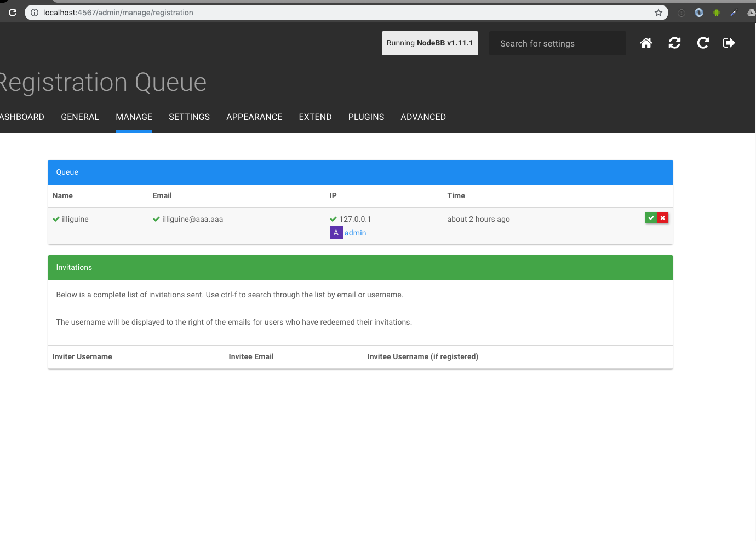Open the Plugins menu

tap(366, 117)
